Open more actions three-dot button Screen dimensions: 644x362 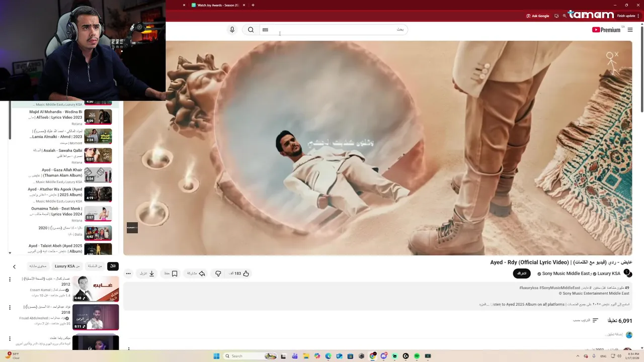coord(128,274)
